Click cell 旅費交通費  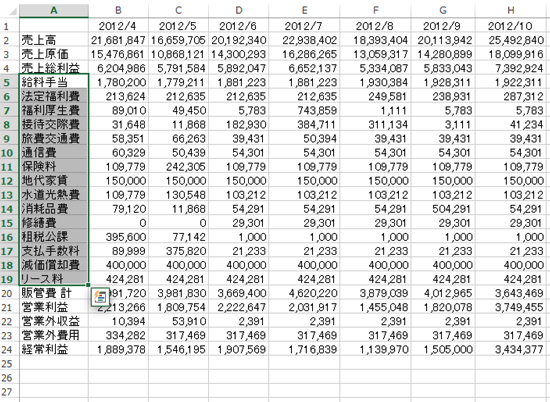coord(54,138)
